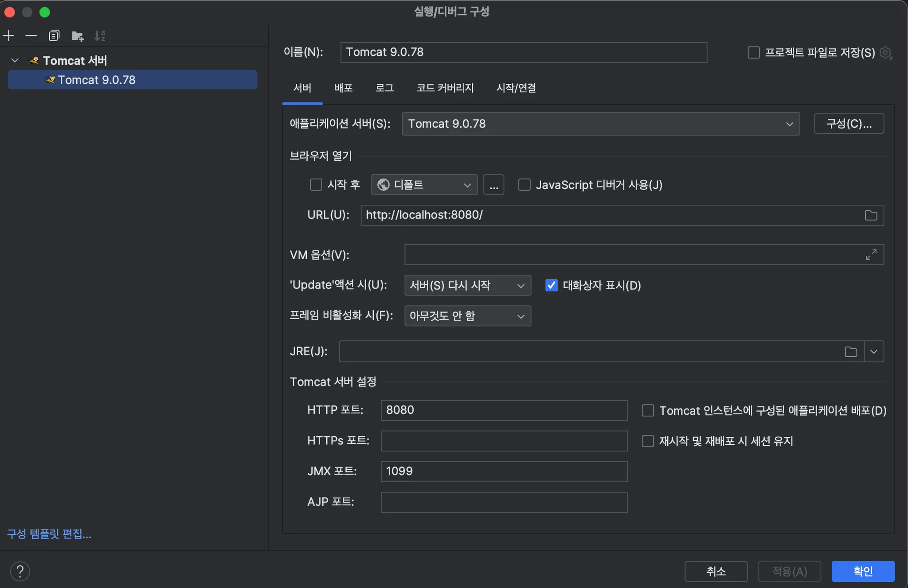Viewport: 908px width, 588px height.
Task: Collapse the Tomcat 서버 tree node
Action: 15,60
